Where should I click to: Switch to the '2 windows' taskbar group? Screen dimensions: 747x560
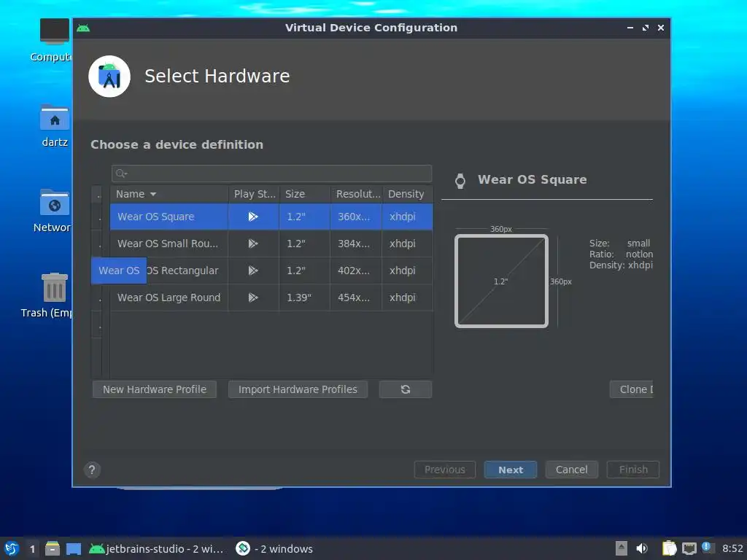click(x=274, y=548)
